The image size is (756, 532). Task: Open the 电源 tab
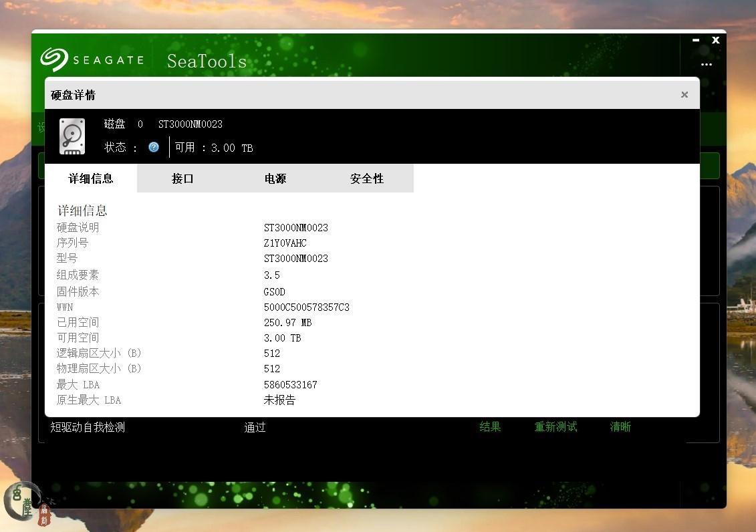[275, 178]
